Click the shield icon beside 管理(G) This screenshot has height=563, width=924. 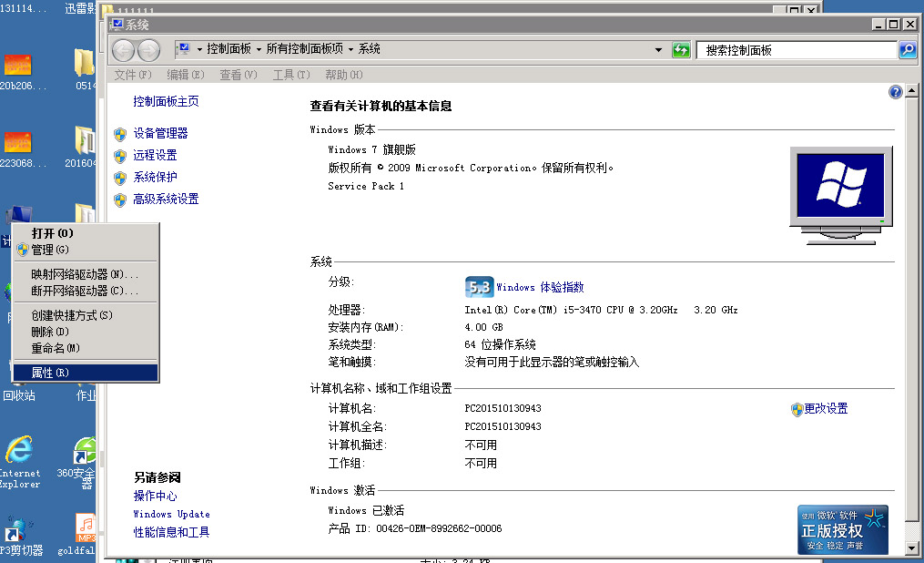click(x=23, y=250)
